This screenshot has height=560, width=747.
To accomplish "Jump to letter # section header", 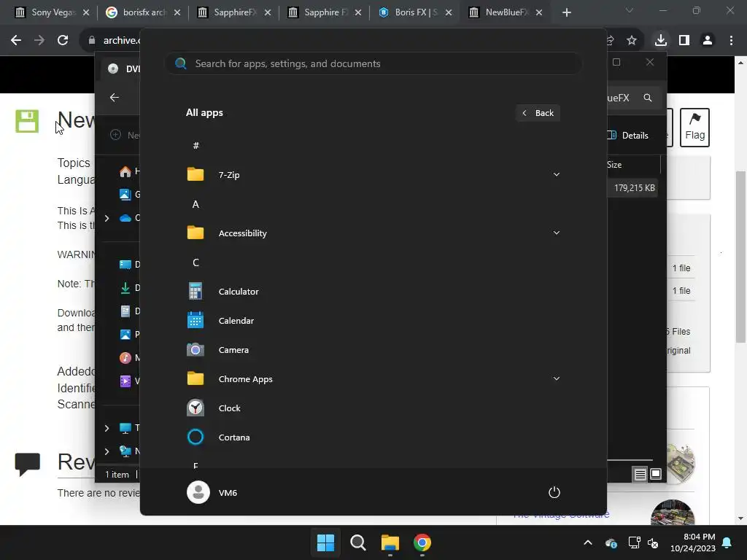I will pyautogui.click(x=196, y=146).
